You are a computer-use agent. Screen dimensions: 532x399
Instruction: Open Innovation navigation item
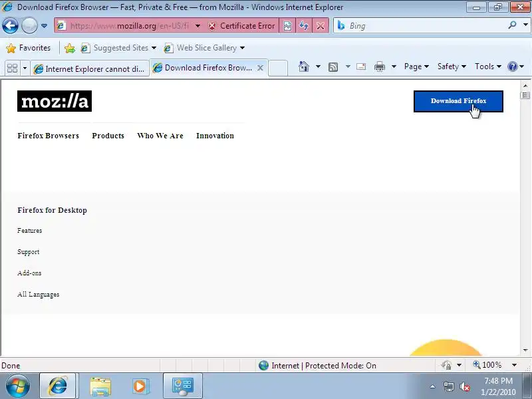215,136
